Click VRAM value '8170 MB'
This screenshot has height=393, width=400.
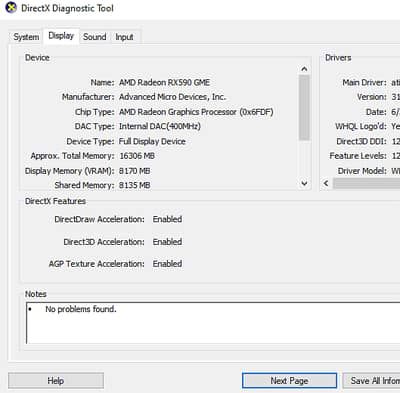coord(134,171)
